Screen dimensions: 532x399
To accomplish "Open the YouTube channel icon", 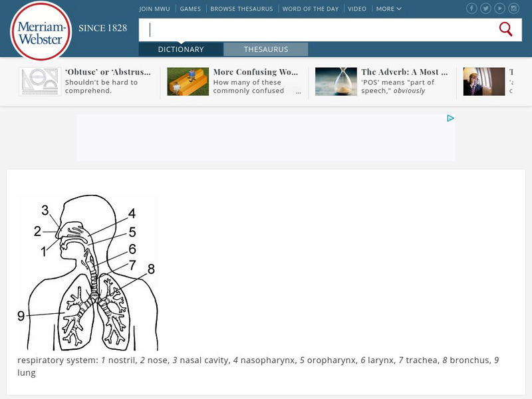I will click(499, 8).
